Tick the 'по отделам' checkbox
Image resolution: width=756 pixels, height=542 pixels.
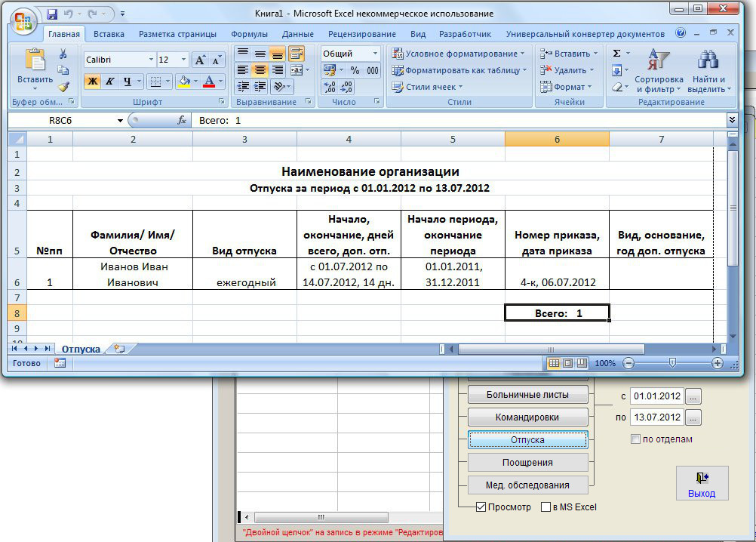pos(635,439)
